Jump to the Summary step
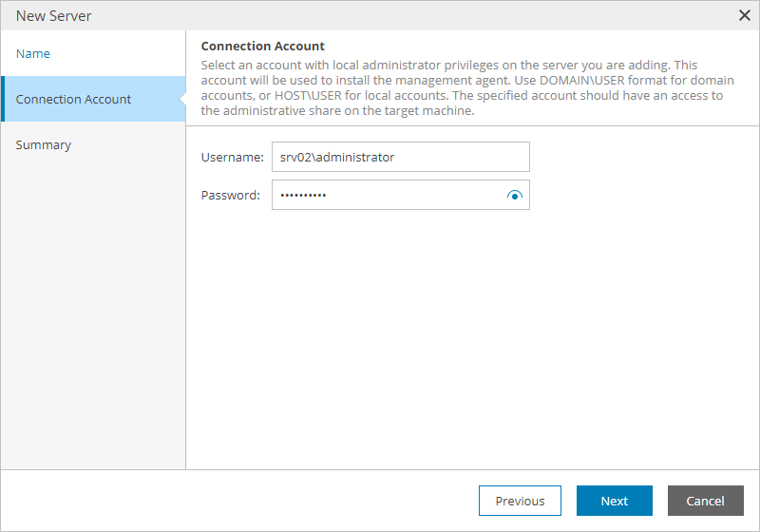760x532 pixels. (x=44, y=144)
